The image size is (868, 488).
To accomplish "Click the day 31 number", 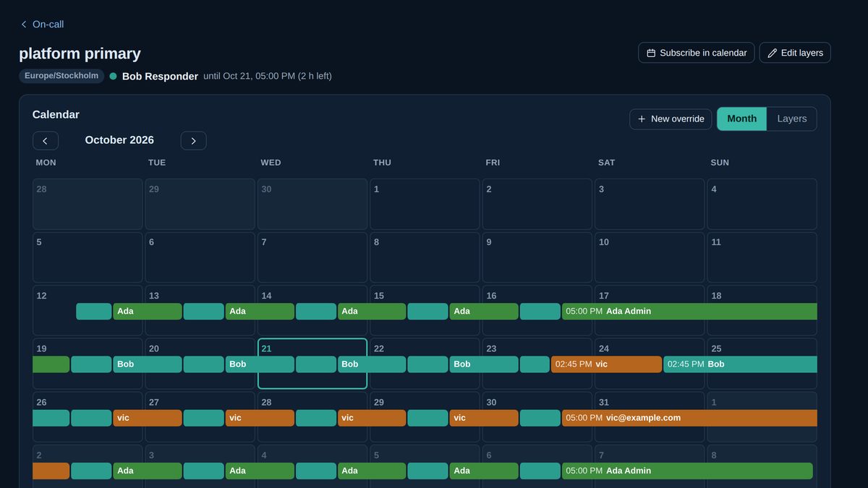I will (603, 402).
